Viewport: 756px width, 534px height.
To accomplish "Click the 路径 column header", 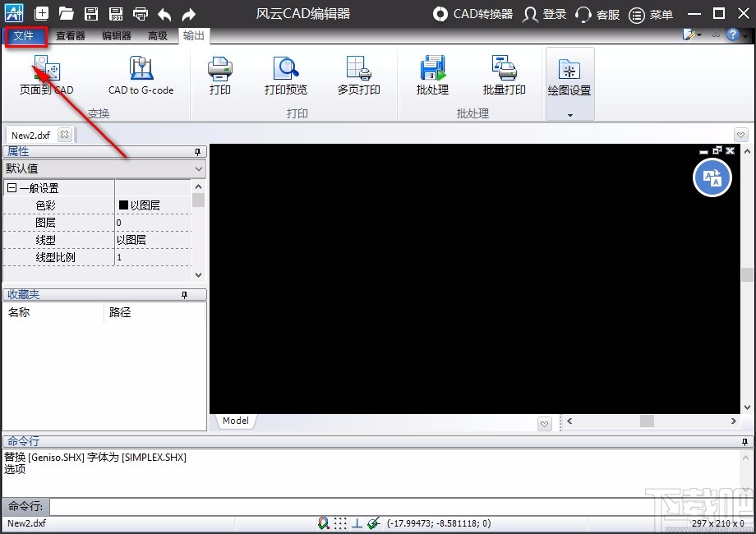I will pos(154,312).
